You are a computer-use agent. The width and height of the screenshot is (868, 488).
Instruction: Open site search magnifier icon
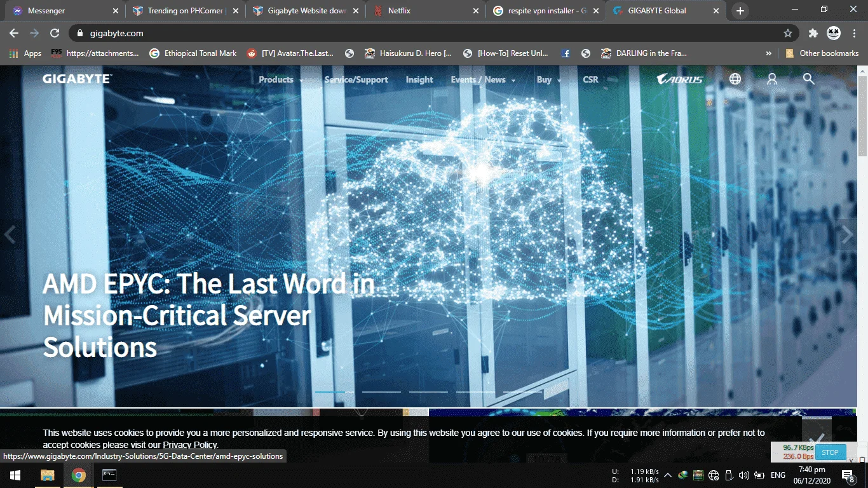(808, 79)
